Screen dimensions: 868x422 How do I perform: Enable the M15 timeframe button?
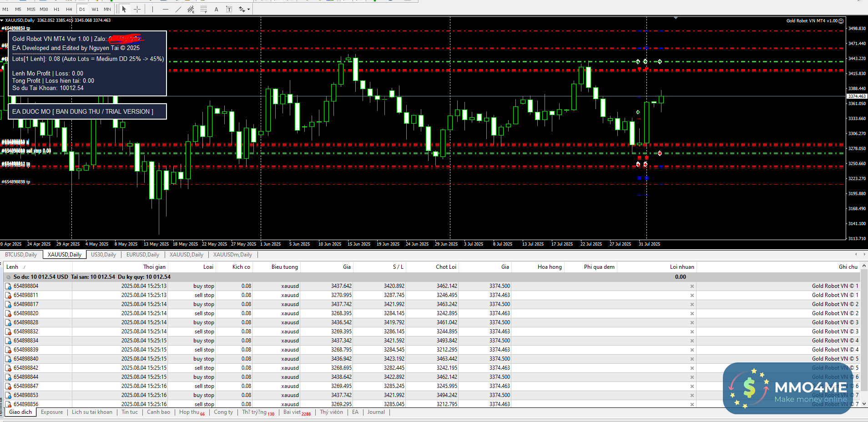click(x=31, y=9)
